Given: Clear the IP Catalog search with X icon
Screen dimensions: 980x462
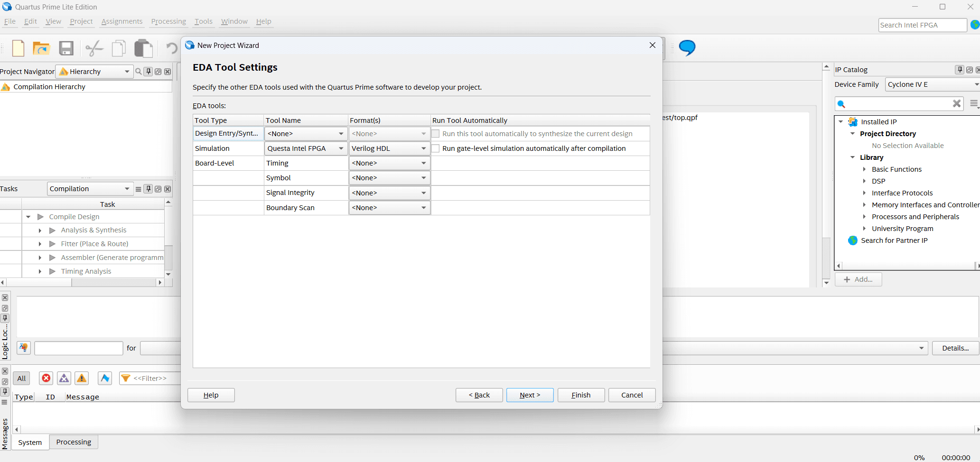Looking at the screenshot, I should pyautogui.click(x=956, y=103).
